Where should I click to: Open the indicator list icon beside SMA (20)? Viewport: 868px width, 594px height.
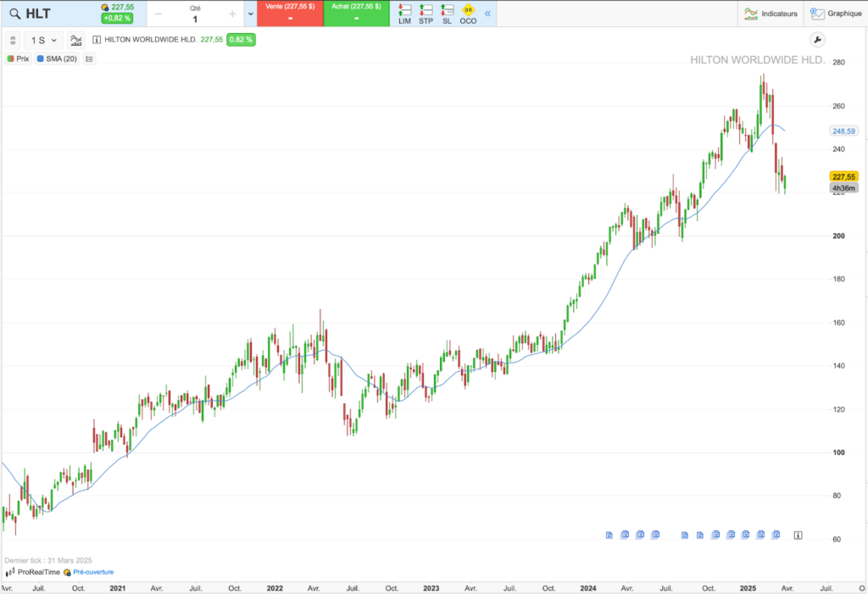click(x=89, y=58)
